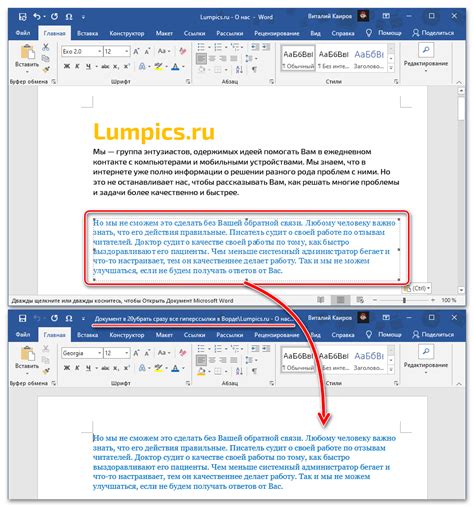The image size is (474, 507).
Task: Expand the styles gallery arrow in the top window
Action: click(391, 68)
